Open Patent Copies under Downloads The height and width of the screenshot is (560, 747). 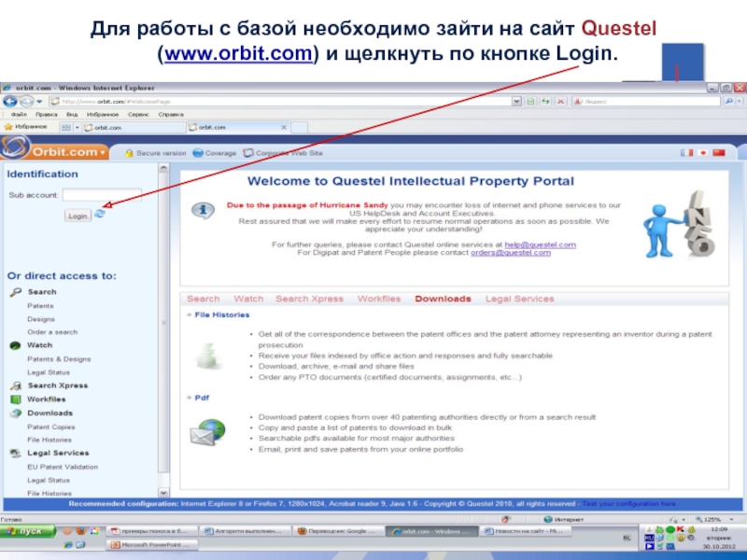pos(51,427)
